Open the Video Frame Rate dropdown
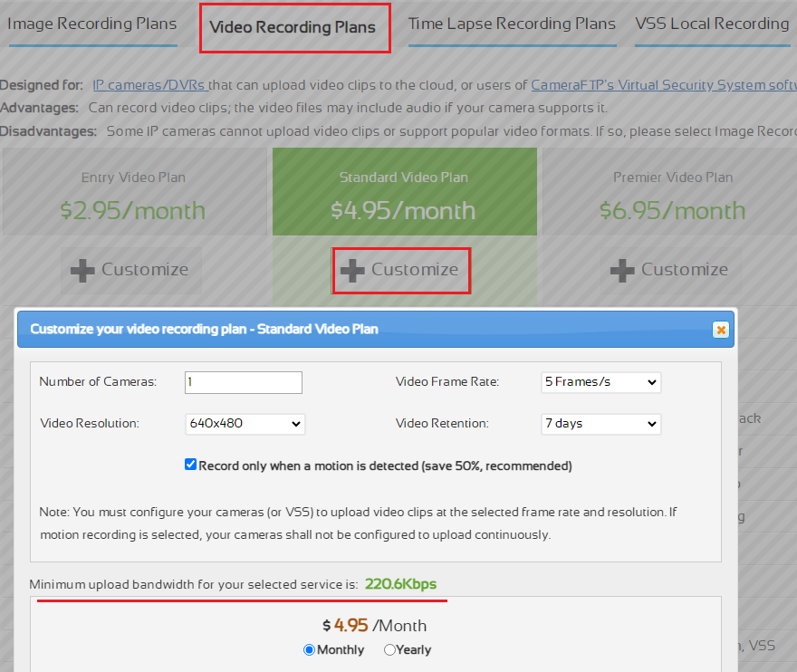This screenshot has height=672, width=797. coord(600,382)
